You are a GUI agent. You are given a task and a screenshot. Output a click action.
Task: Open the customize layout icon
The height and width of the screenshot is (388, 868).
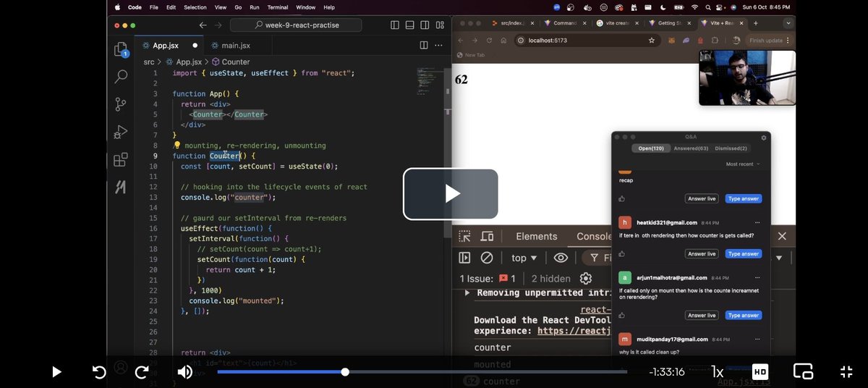click(x=439, y=25)
